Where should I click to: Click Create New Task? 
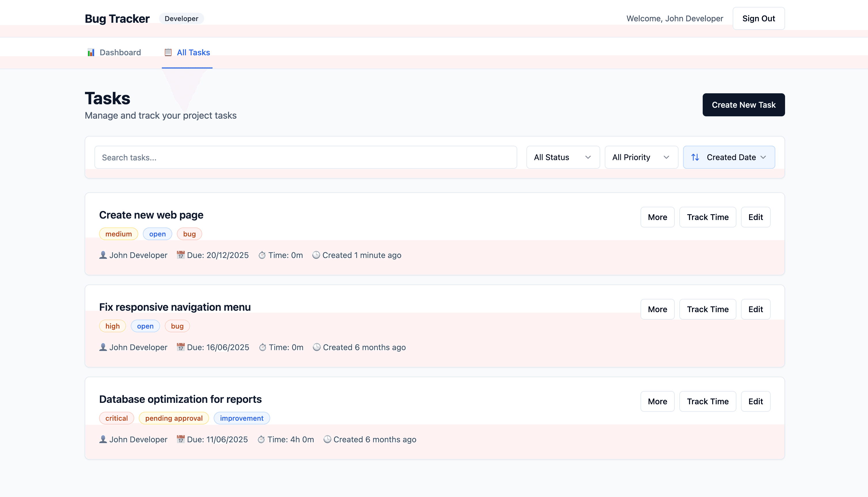[743, 105]
